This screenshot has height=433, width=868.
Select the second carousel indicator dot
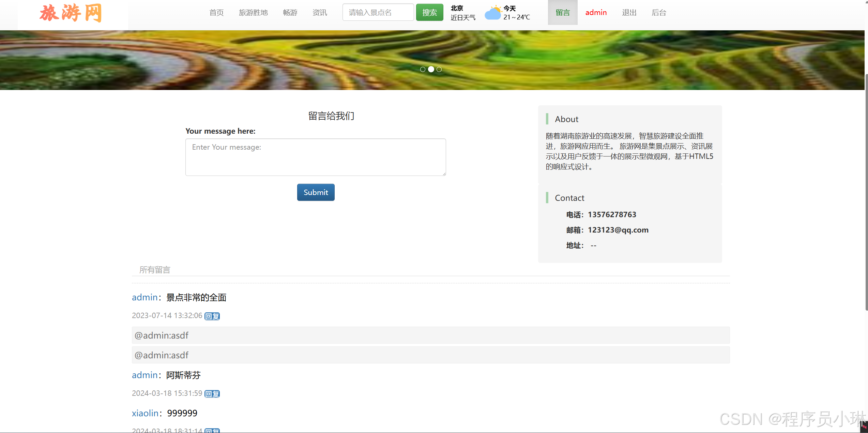click(x=431, y=69)
